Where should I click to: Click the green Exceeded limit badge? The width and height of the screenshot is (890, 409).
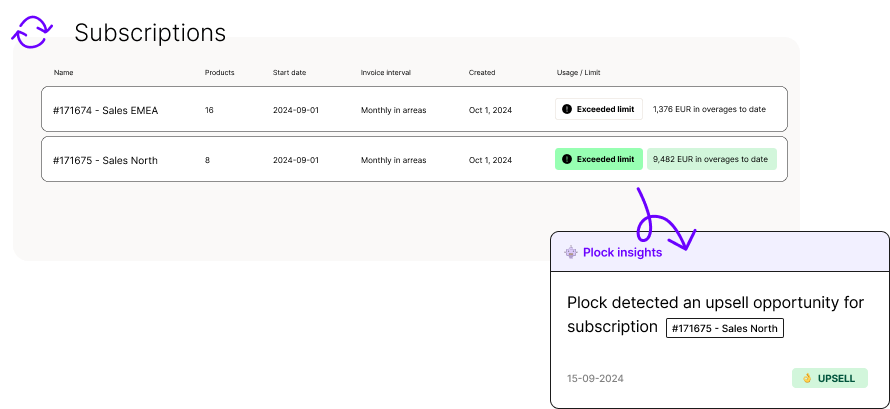(x=599, y=159)
